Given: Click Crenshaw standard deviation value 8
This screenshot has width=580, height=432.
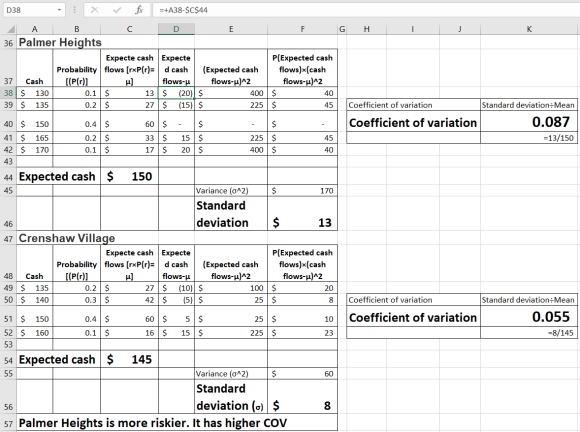Looking at the screenshot, I should click(x=303, y=396).
